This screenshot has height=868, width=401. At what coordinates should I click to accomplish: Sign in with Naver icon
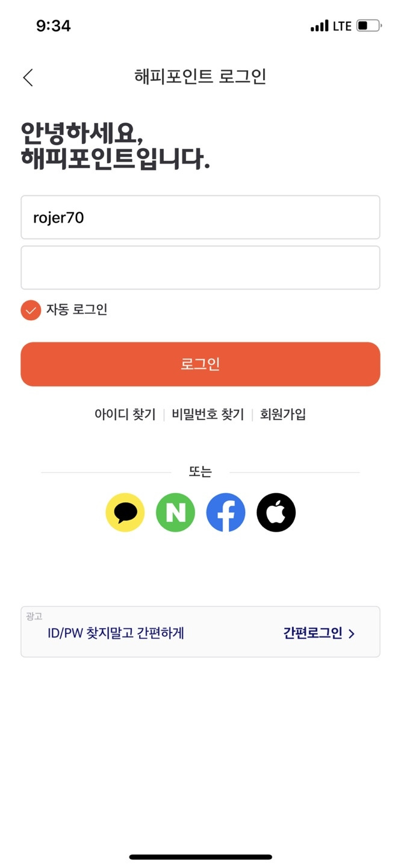(x=175, y=512)
